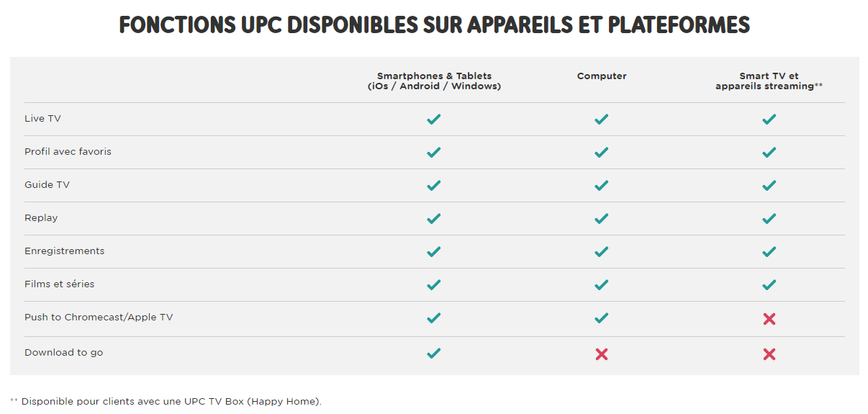Click the Live TV row label
Viewport: 868px width, 414px height.
(x=42, y=119)
